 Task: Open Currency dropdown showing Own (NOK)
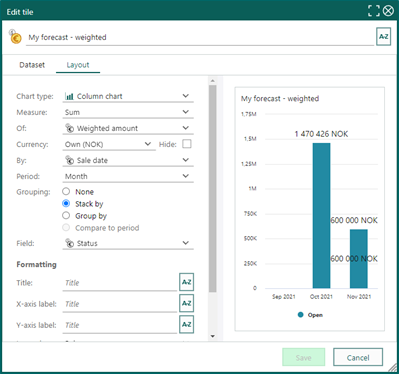[x=109, y=144]
